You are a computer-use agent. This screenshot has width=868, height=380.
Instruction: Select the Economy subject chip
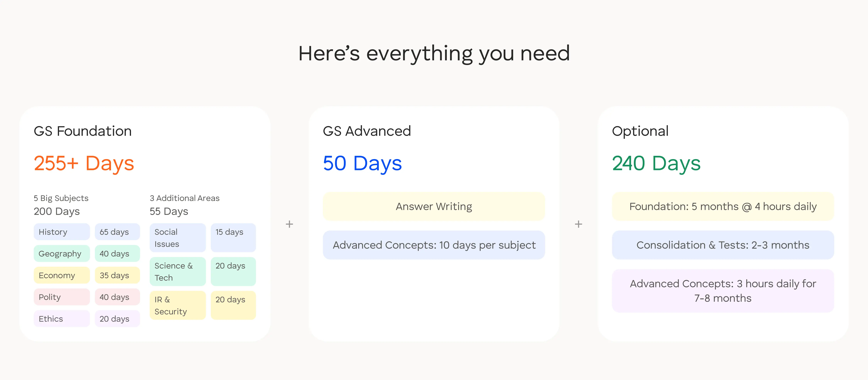[x=62, y=276]
